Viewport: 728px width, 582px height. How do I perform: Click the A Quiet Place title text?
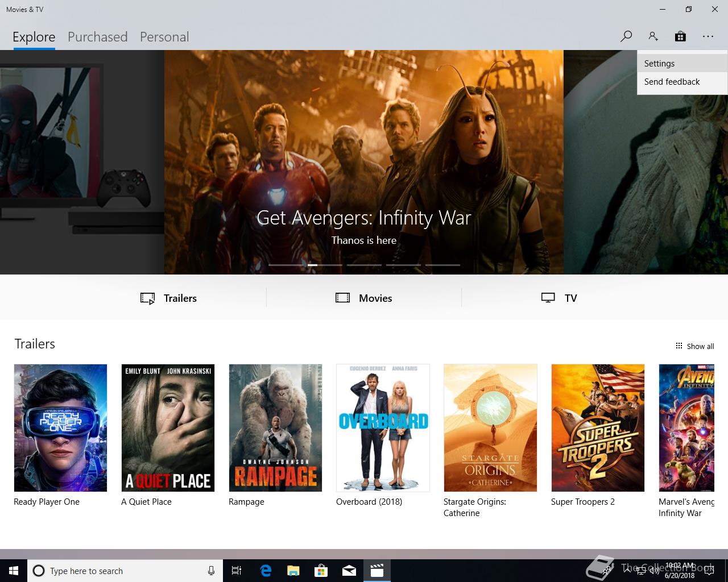(x=146, y=502)
